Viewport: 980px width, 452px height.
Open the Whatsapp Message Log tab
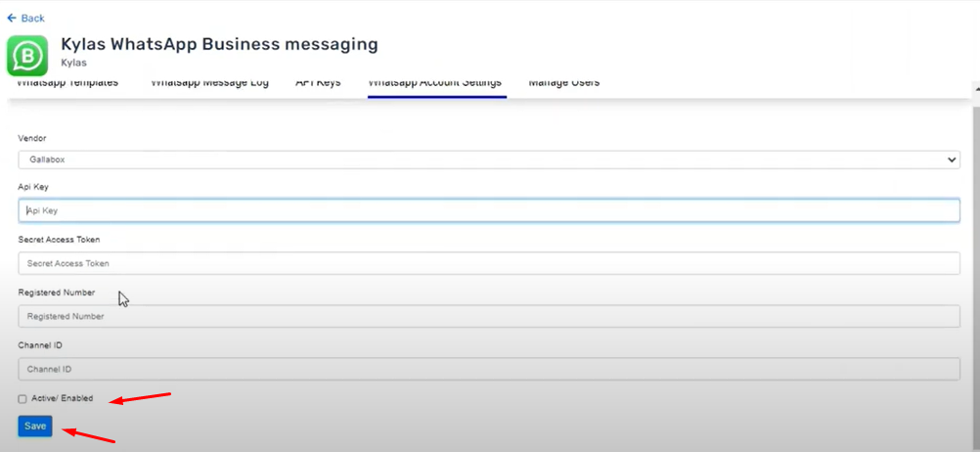[x=210, y=82]
